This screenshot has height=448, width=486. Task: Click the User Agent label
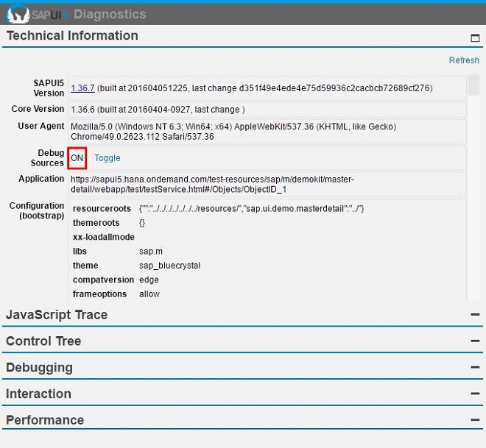pyautogui.click(x=41, y=126)
